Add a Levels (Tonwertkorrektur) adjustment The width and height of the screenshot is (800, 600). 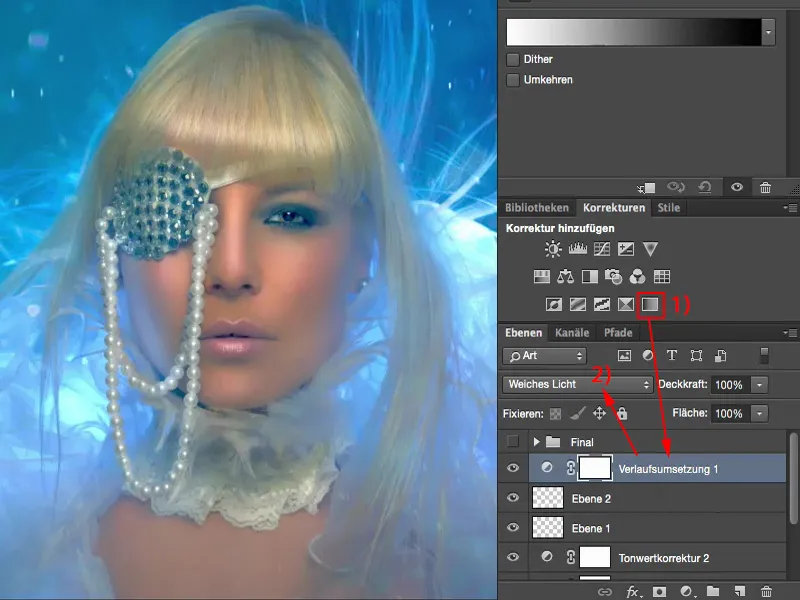click(578, 249)
